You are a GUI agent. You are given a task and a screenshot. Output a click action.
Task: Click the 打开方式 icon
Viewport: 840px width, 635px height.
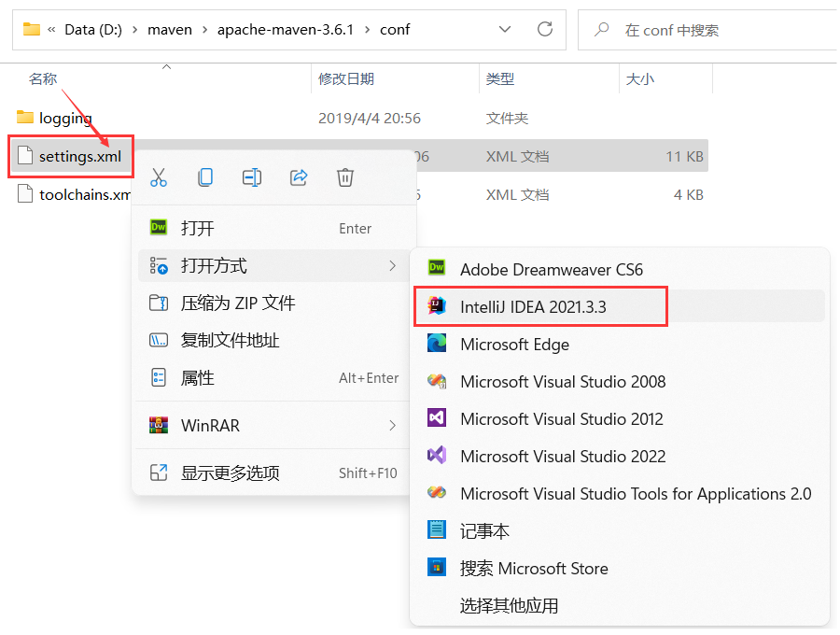click(159, 265)
